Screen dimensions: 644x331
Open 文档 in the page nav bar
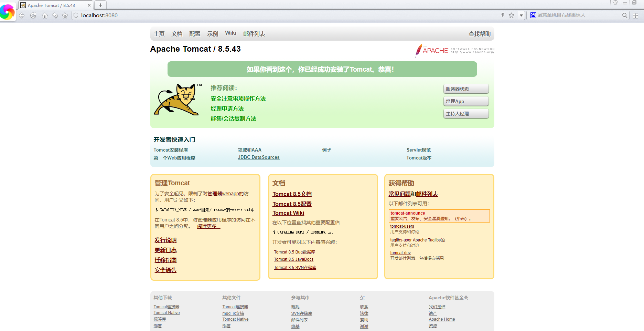tap(177, 34)
